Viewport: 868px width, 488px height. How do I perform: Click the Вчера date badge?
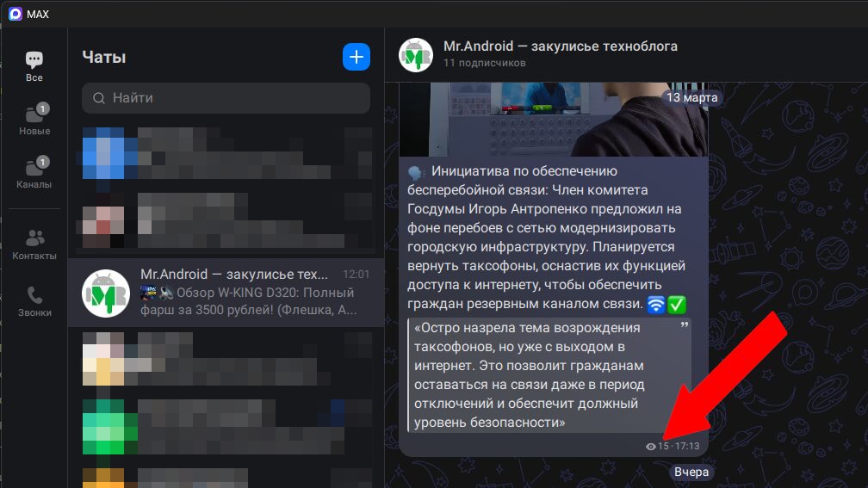point(691,472)
